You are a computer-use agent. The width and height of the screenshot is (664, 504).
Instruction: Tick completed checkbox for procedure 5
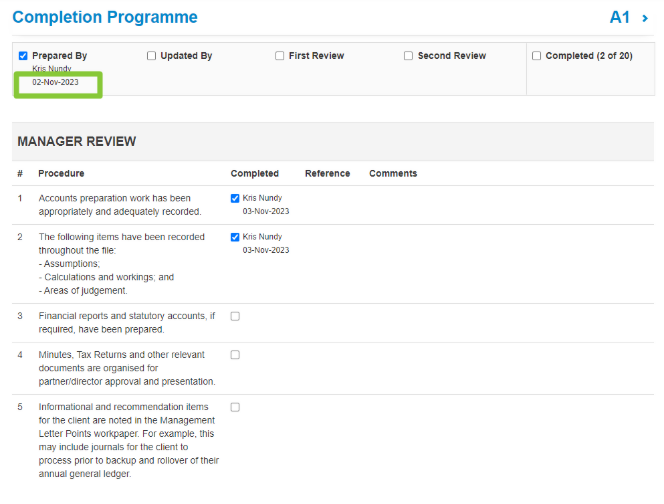(x=235, y=407)
